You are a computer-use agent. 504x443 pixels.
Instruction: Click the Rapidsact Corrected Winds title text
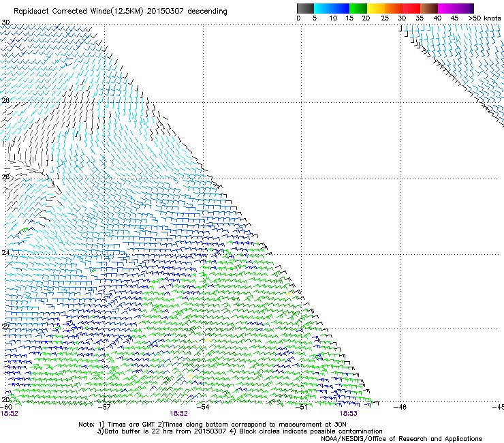(121, 12)
